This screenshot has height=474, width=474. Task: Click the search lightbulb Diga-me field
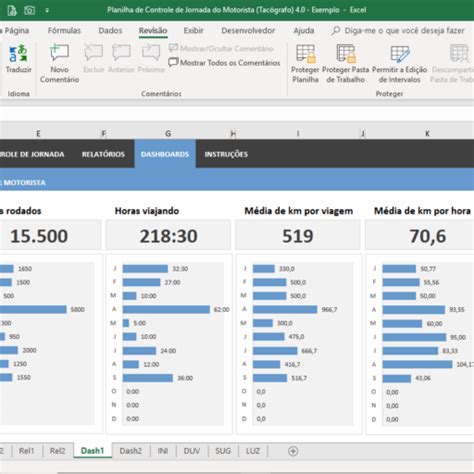click(x=398, y=31)
